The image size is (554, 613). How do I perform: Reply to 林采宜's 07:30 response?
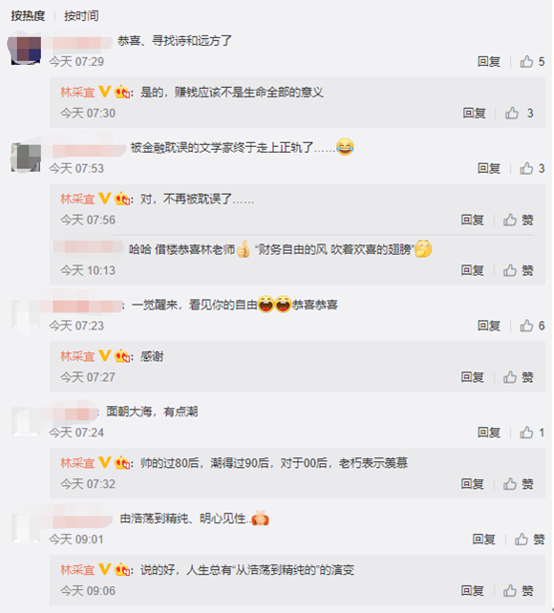[474, 113]
